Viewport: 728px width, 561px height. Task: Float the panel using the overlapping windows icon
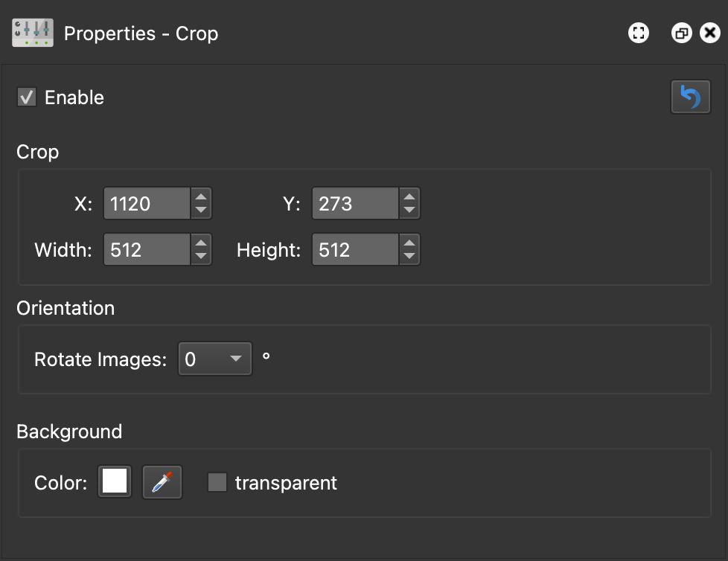(x=681, y=33)
